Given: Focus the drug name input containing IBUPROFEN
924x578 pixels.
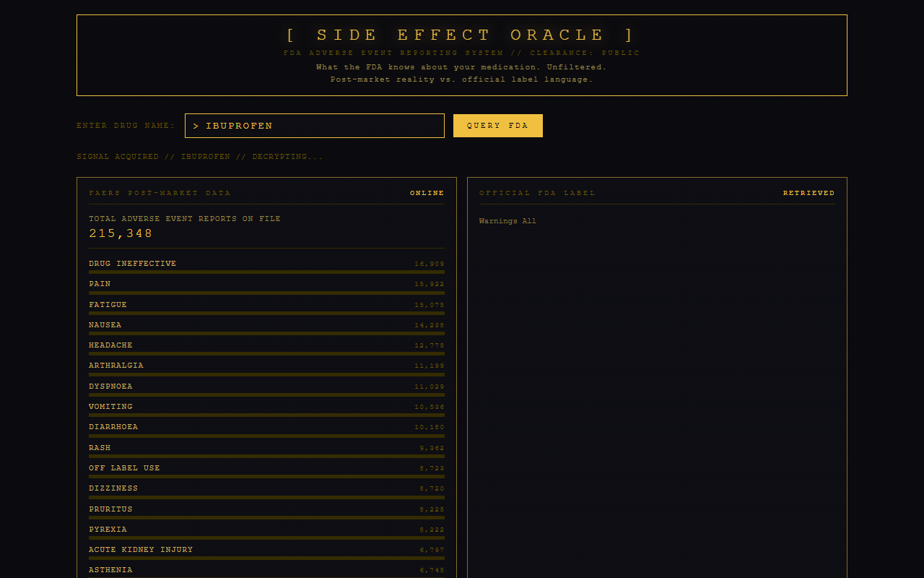Looking at the screenshot, I should coord(315,126).
